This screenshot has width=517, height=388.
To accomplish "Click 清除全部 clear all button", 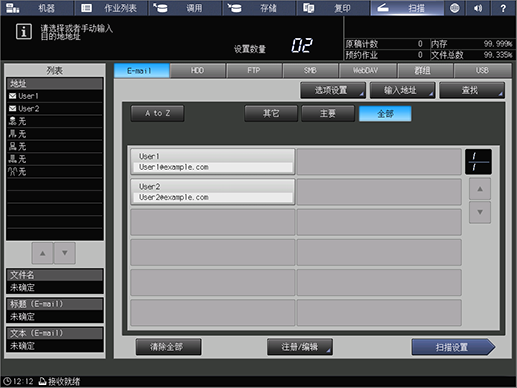I will [x=168, y=347].
